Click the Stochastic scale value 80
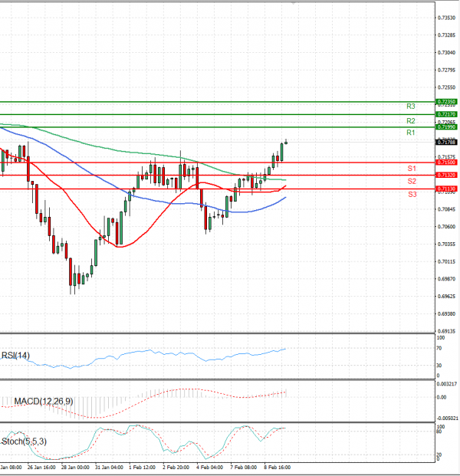Image resolution: width=460 pixels, height=476 pixels. pyautogui.click(x=439, y=432)
